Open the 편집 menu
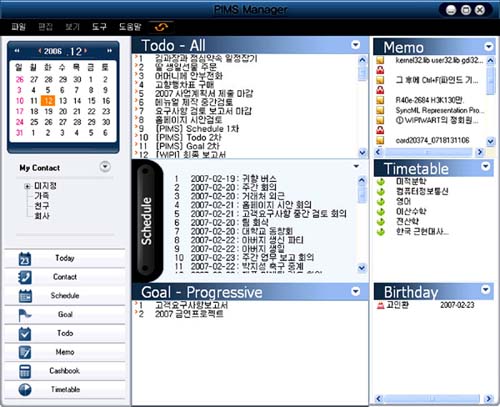Viewport: 500px width, 407px height. pyautogui.click(x=45, y=27)
